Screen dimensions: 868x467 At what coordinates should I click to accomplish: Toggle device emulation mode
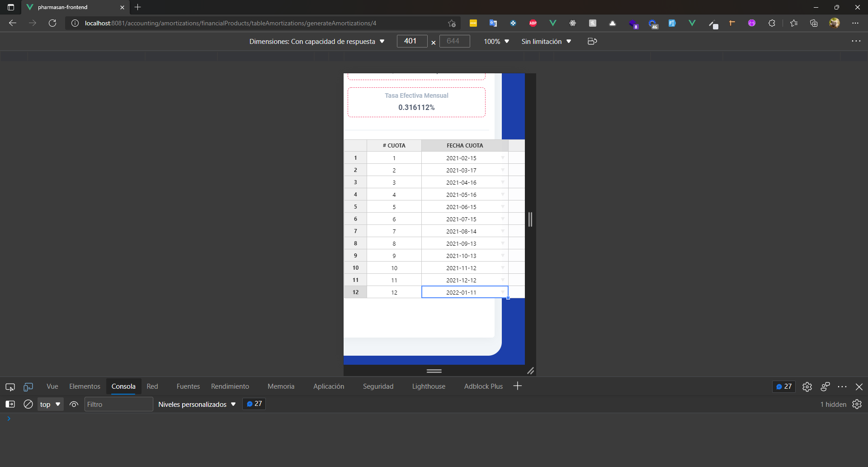[28, 387]
